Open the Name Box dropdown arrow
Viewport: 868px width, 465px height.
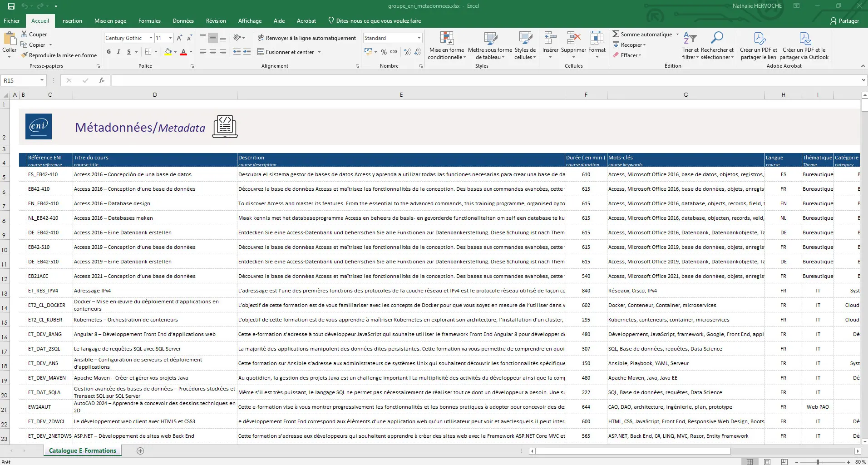point(42,80)
